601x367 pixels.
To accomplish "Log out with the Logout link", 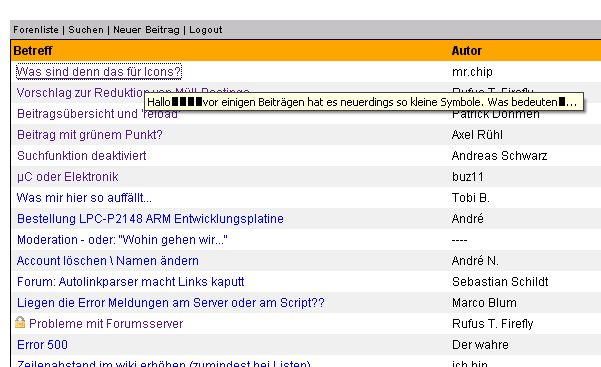I will tap(206, 30).
